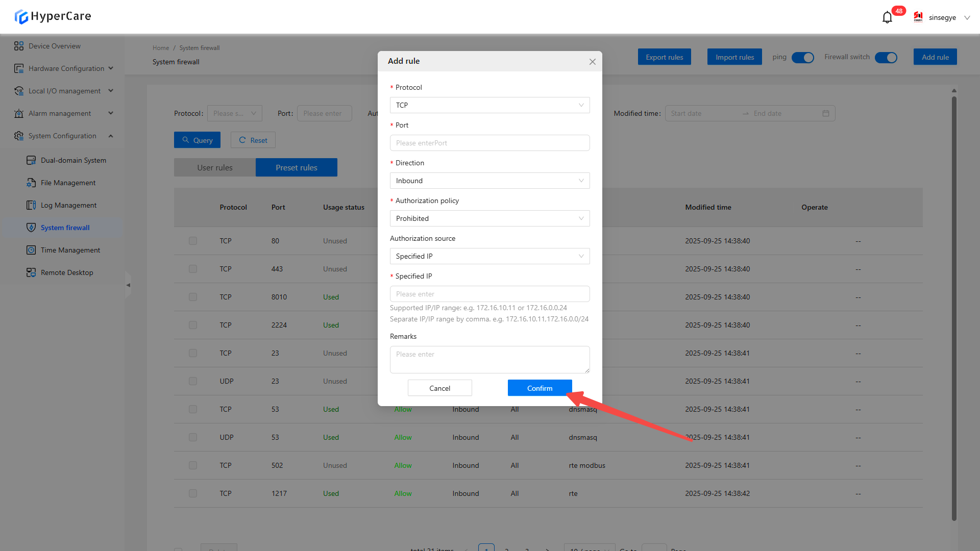Check the TCP port 80 row checkbox
The image size is (980, 551).
coord(193,241)
